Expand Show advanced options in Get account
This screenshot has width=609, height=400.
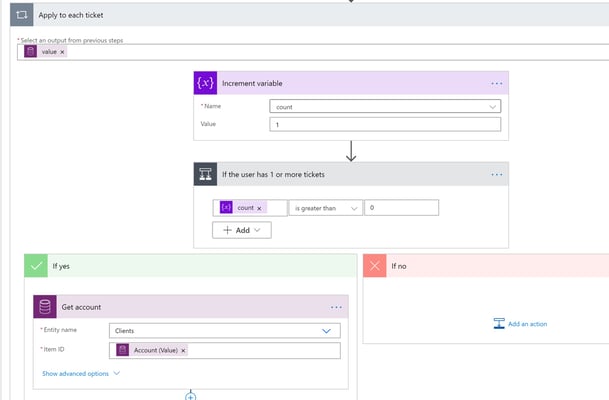click(x=81, y=373)
